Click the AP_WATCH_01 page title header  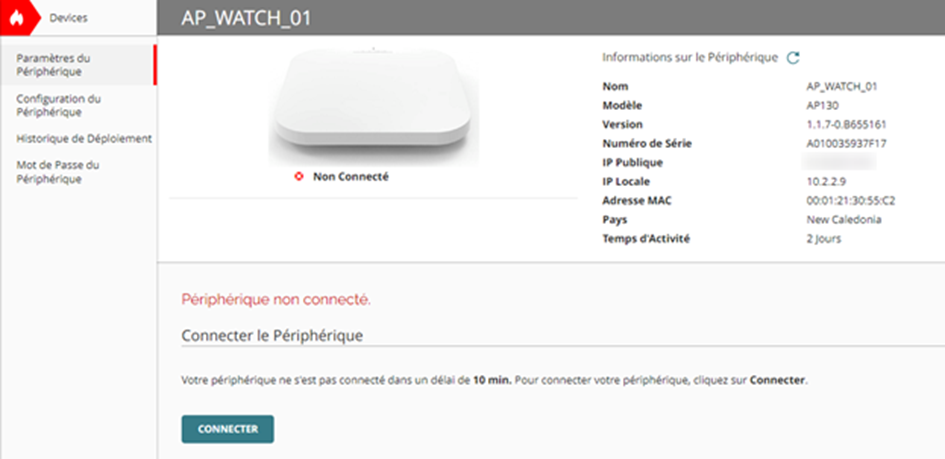[240, 18]
